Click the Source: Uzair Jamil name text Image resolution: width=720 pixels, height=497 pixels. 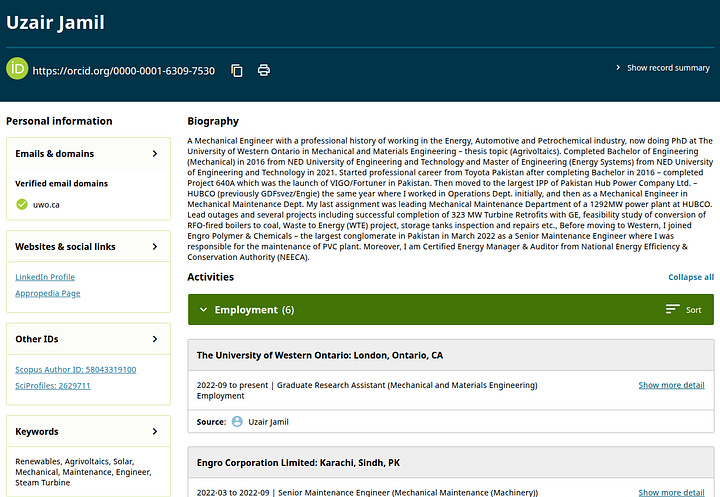269,422
